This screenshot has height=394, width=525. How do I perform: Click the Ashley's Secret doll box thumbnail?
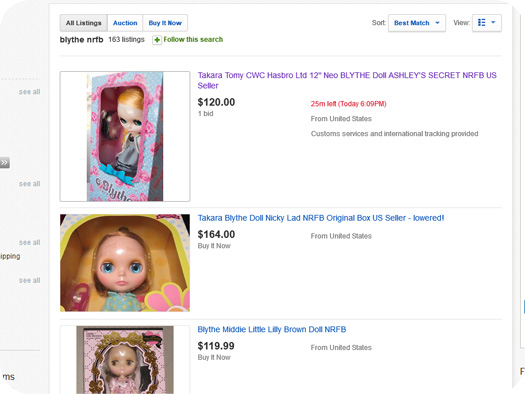tap(125, 136)
